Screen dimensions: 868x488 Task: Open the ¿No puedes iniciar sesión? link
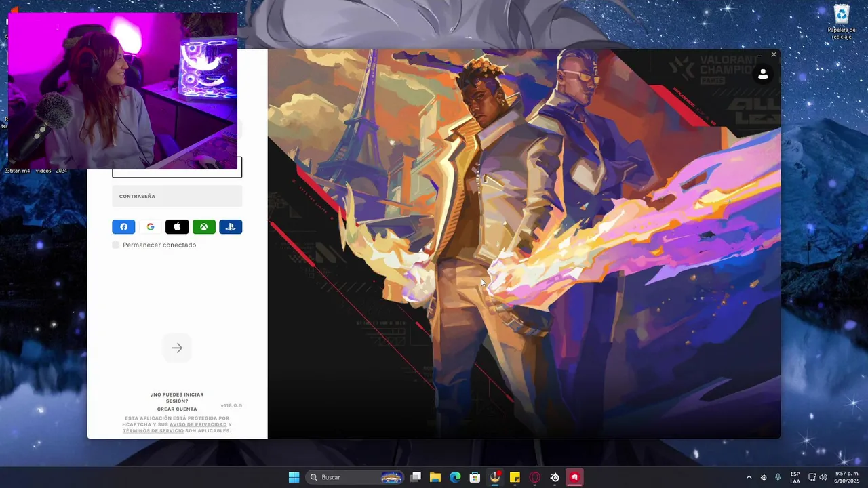point(177,397)
